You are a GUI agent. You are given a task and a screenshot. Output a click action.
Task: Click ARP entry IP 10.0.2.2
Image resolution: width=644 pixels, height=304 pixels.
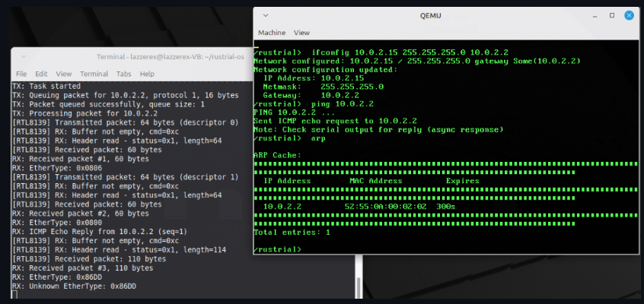point(282,207)
